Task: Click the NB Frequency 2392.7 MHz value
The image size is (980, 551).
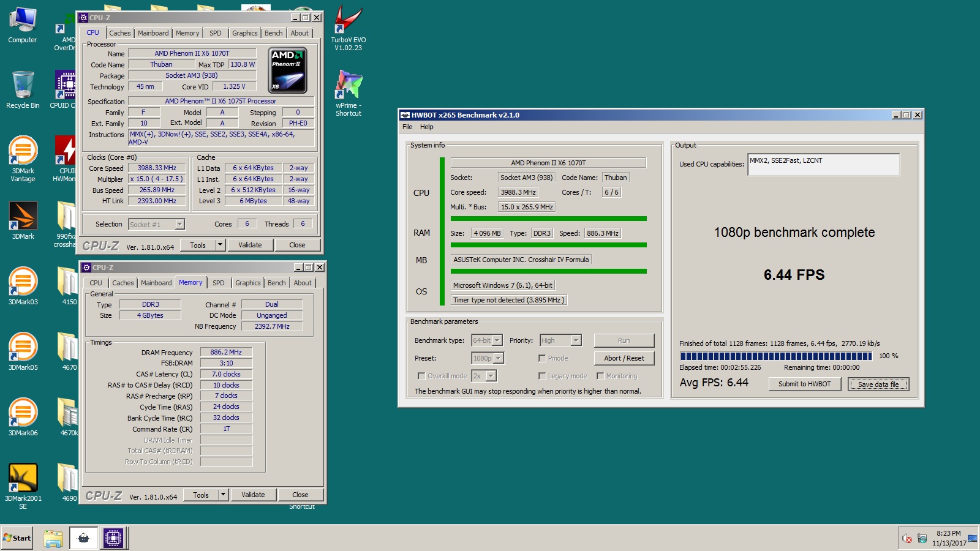Action: click(x=272, y=326)
